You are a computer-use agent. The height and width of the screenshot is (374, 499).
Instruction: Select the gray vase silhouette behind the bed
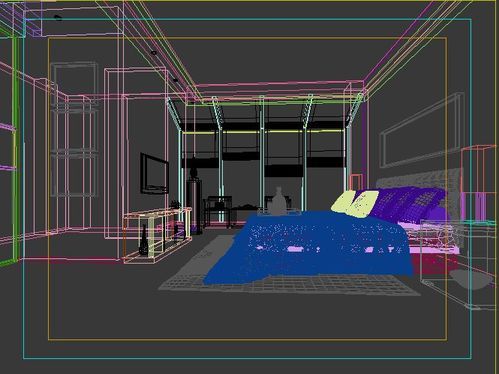pos(279,201)
